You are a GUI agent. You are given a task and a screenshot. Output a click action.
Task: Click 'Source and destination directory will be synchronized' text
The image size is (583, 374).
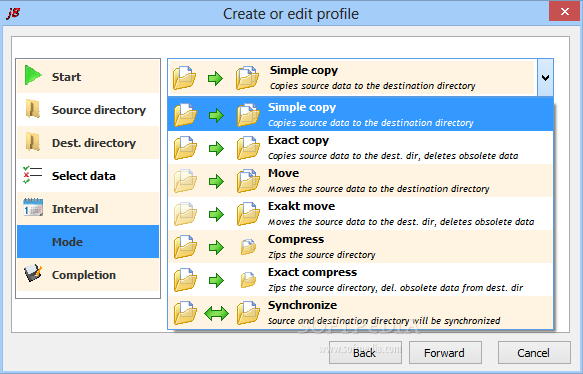[x=384, y=321]
